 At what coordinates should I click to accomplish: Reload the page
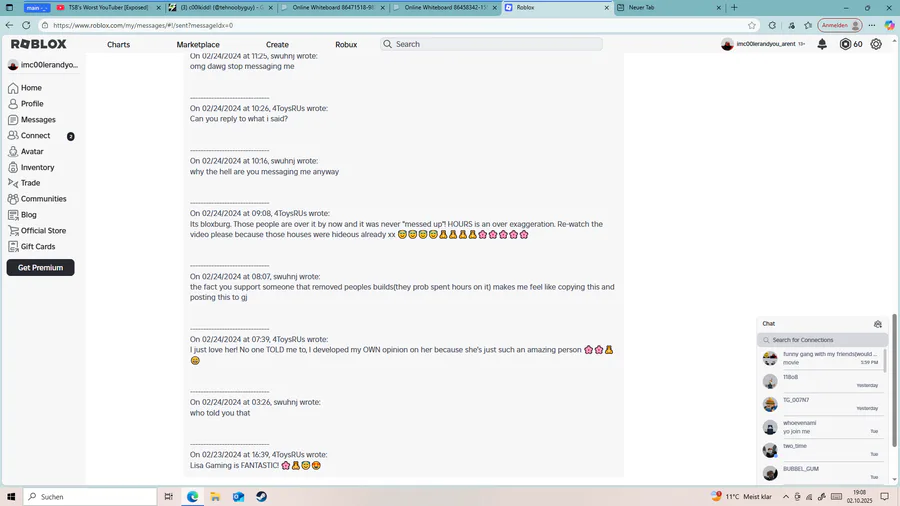(x=26, y=25)
